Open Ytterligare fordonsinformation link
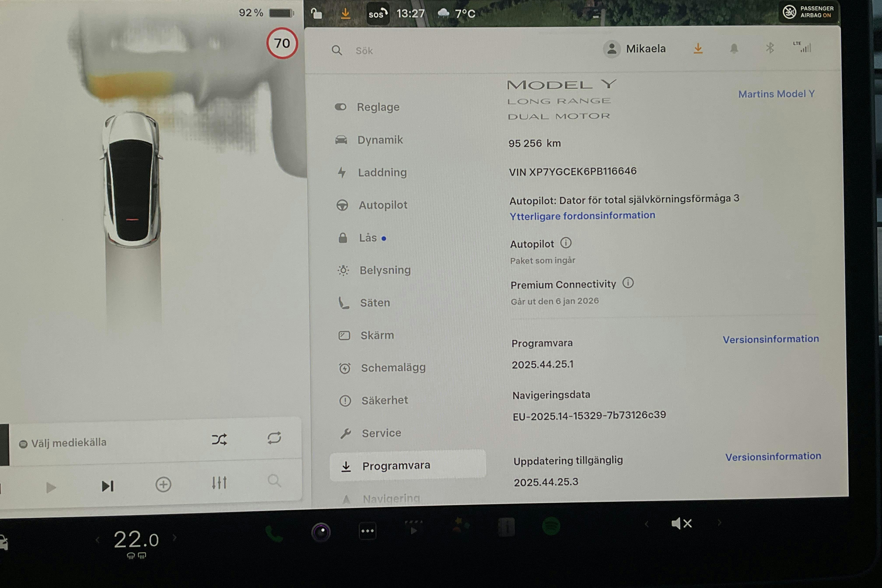 582,216
